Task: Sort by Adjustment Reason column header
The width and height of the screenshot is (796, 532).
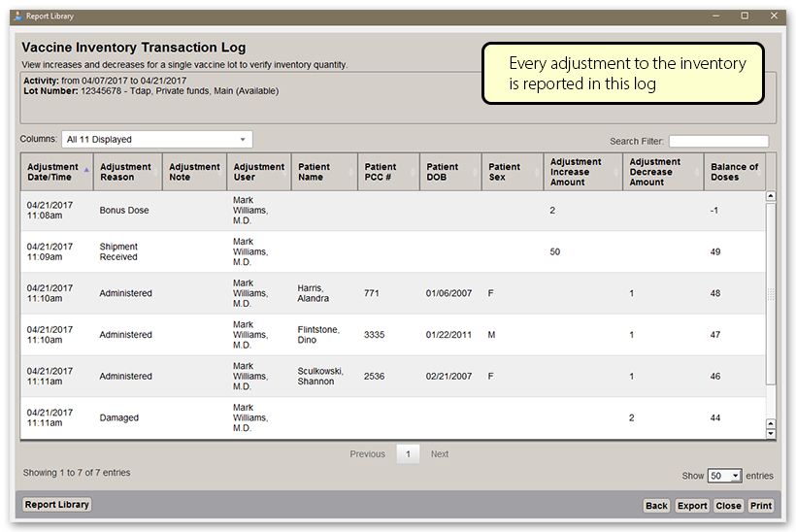Action: click(127, 172)
